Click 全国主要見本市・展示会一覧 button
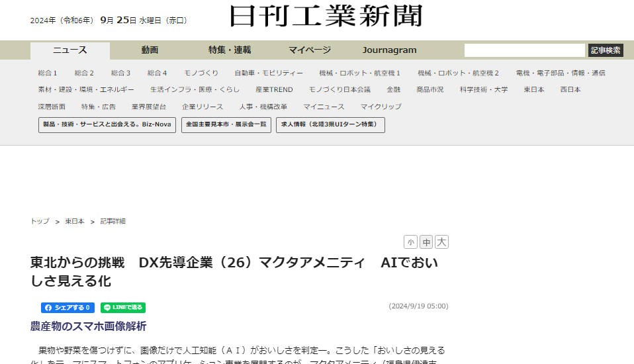 click(x=226, y=125)
